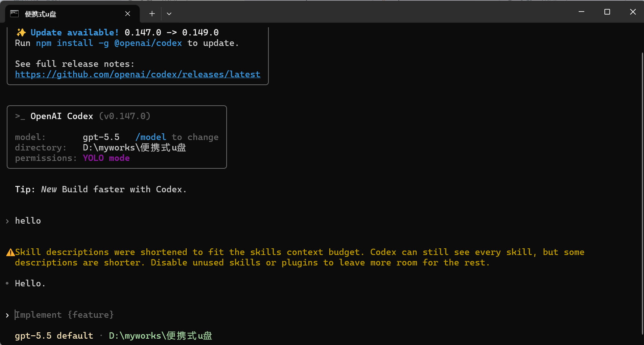The width and height of the screenshot is (644, 345).
Task: Click the yellow skill warning triangle icon
Action: (x=10, y=252)
